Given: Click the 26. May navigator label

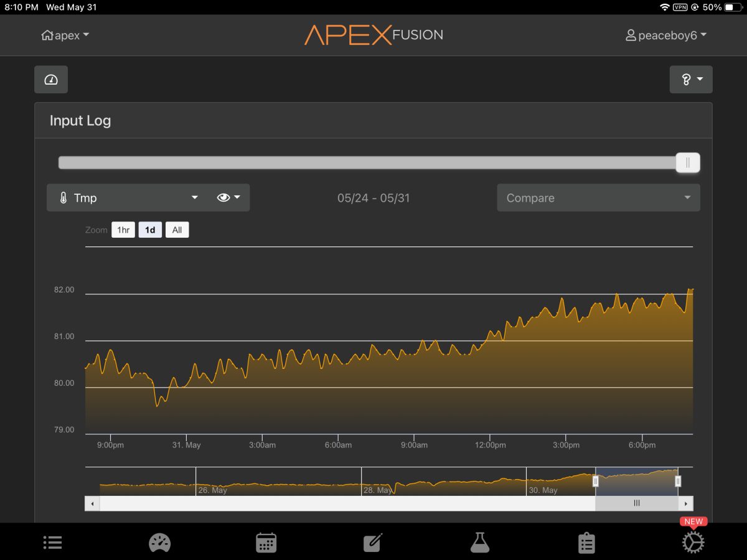Looking at the screenshot, I should click(213, 490).
